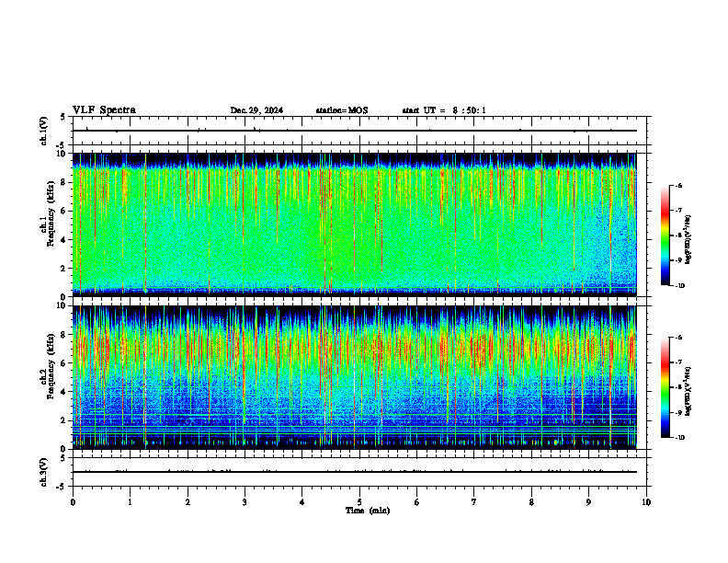Click the ch.1 spectrogram colorbar
Viewport: 728px width, 563px height.
point(665,236)
